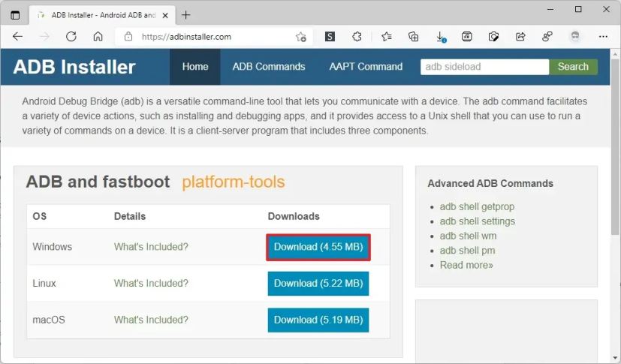Image resolution: width=621 pixels, height=364 pixels.
Task: Click the platform-tools heading text
Action: tap(234, 182)
